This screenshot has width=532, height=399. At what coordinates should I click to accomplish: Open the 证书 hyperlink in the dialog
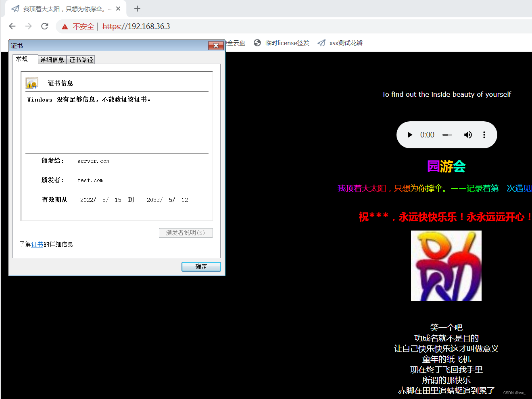(37, 244)
